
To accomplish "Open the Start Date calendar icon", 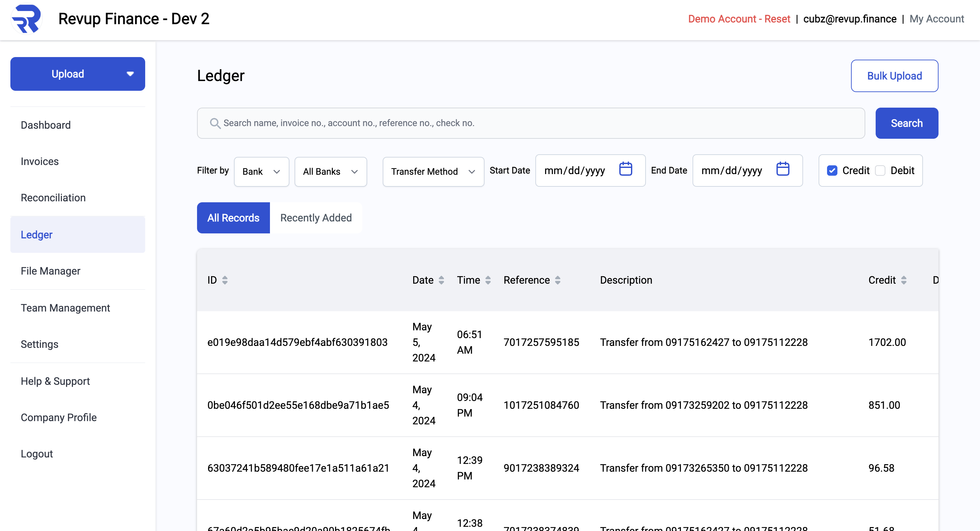I will tap(625, 169).
